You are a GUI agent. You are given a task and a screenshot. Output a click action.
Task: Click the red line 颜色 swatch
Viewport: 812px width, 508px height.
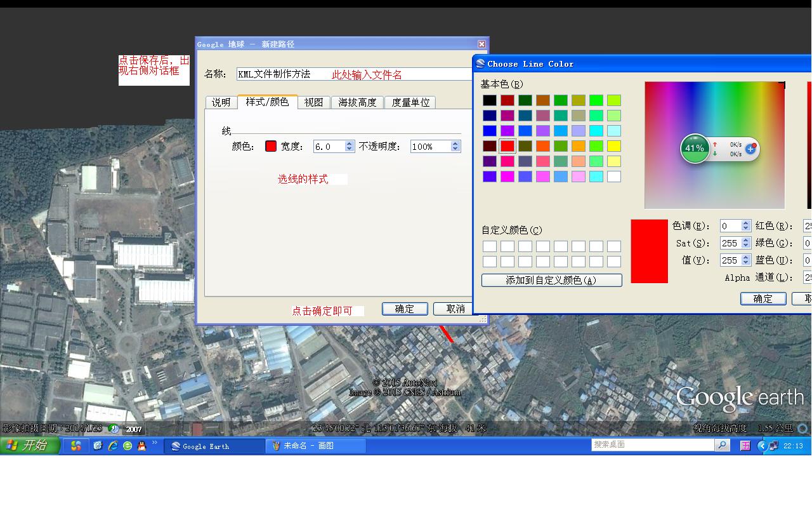click(271, 146)
